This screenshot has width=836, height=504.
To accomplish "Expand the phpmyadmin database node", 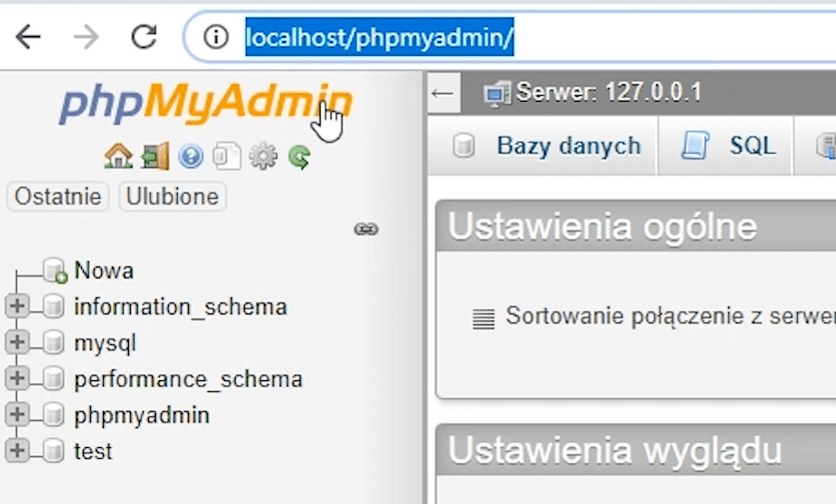I will (x=17, y=414).
